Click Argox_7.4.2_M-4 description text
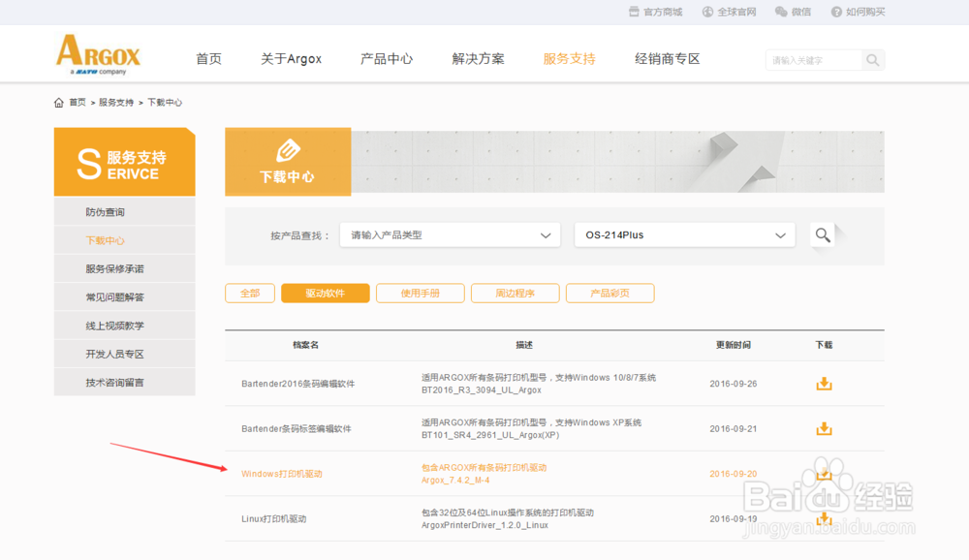 [455, 481]
